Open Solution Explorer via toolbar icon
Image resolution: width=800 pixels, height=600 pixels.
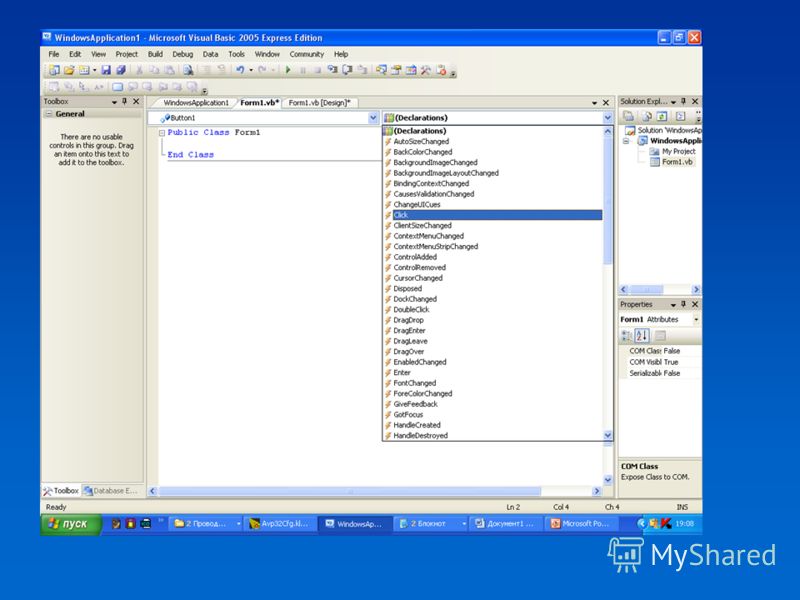381,70
